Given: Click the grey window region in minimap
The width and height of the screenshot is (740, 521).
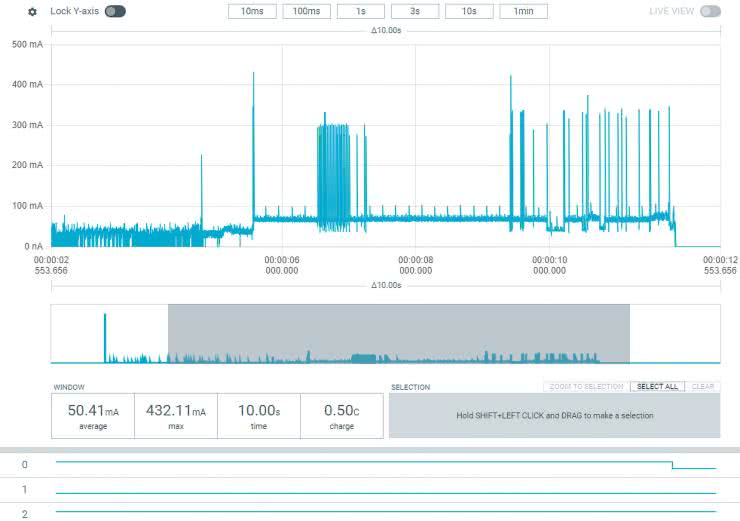Looking at the screenshot, I should (398, 333).
